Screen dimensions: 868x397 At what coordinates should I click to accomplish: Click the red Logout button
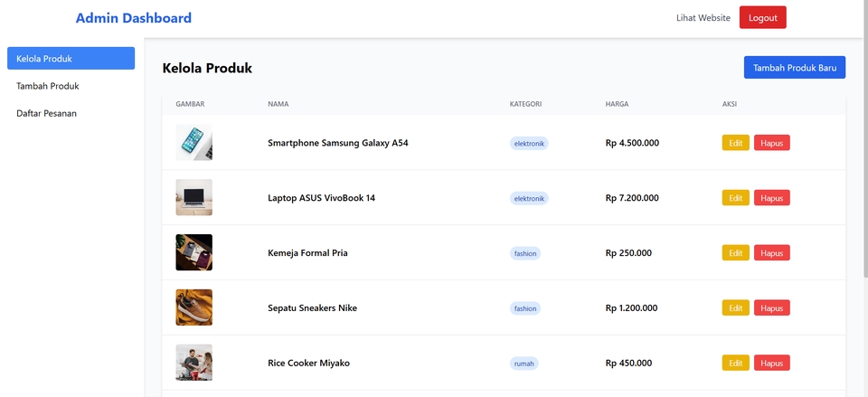(762, 18)
